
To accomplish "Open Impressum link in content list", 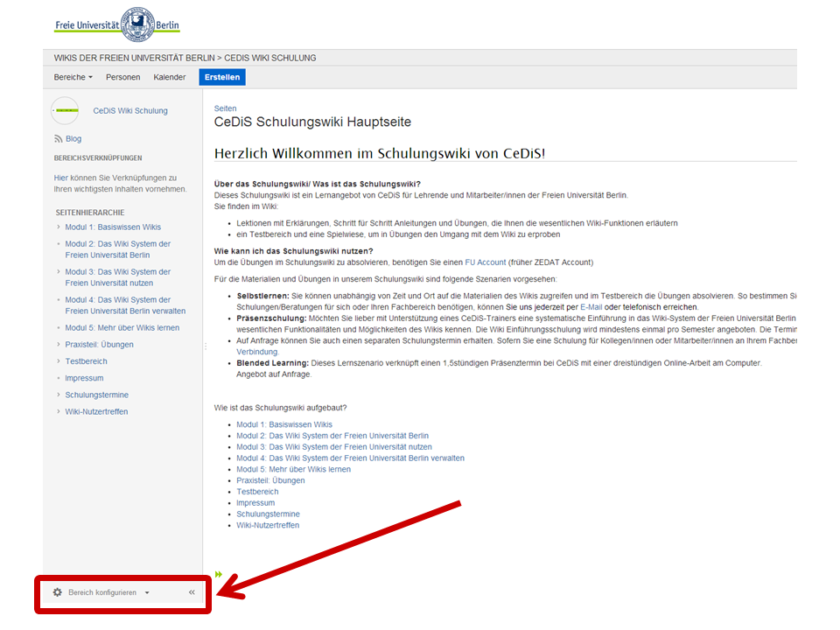I will tap(255, 503).
